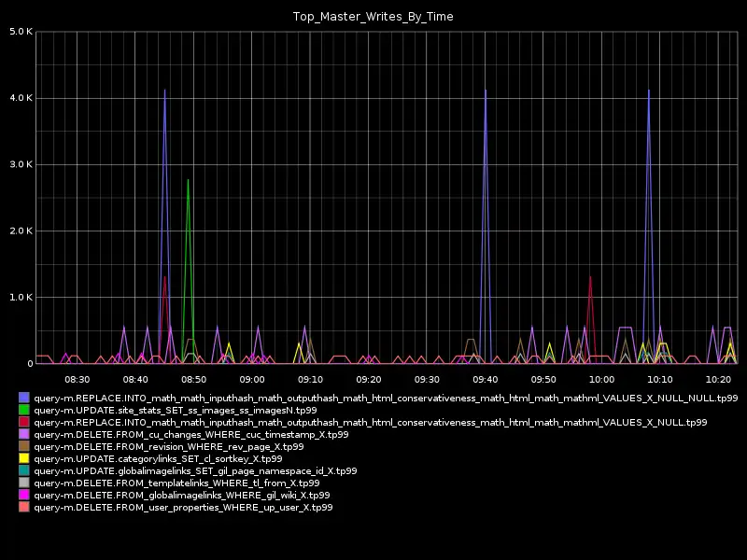Click the magenta globalimagelinks delete swatch

(24, 495)
